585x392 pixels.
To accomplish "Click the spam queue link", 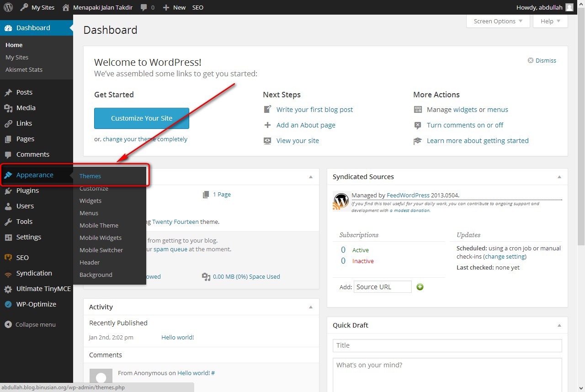I will (170, 249).
